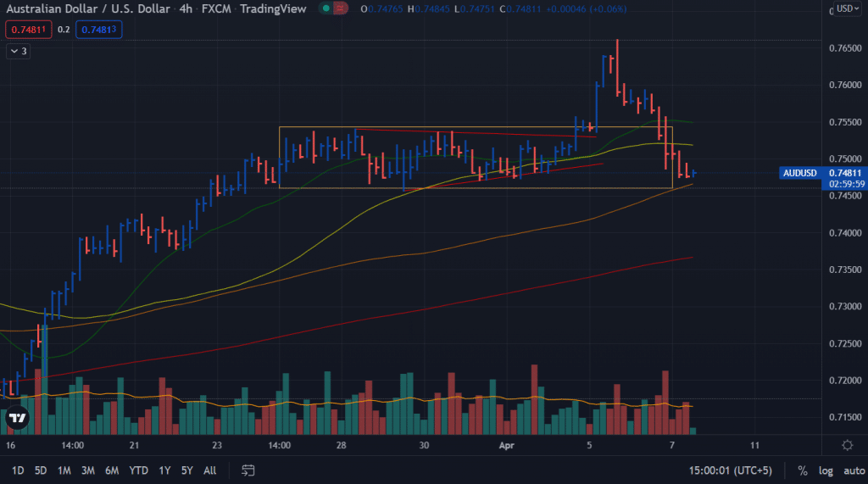Select the 1M time range
This screenshot has width=868, height=484.
[64, 470]
